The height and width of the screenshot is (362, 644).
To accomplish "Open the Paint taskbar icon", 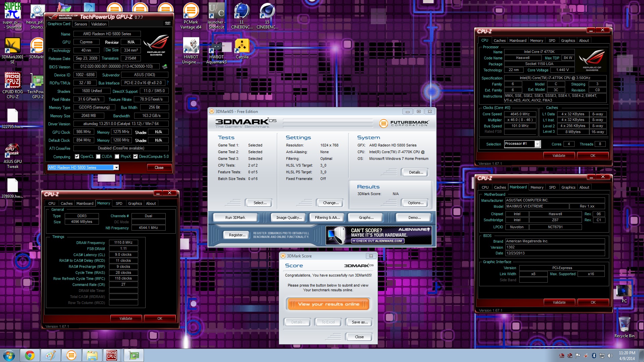I will click(50, 355).
